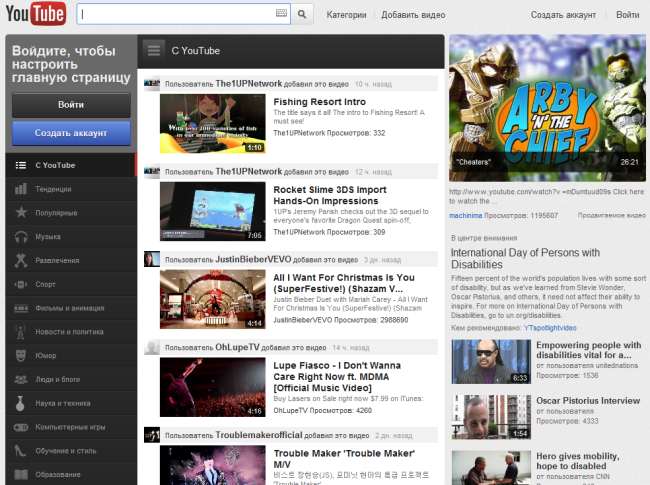Click The1UPNetwork avatar above Fishing Resort Intro
This screenshot has height=485, width=650.
click(152, 84)
